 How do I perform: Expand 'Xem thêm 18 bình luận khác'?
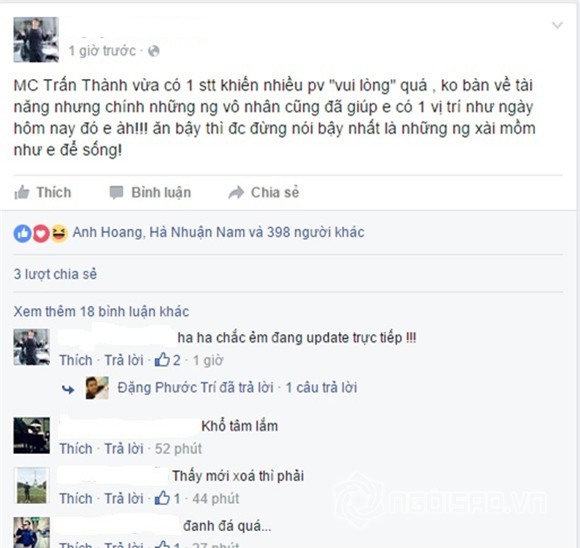tap(101, 312)
